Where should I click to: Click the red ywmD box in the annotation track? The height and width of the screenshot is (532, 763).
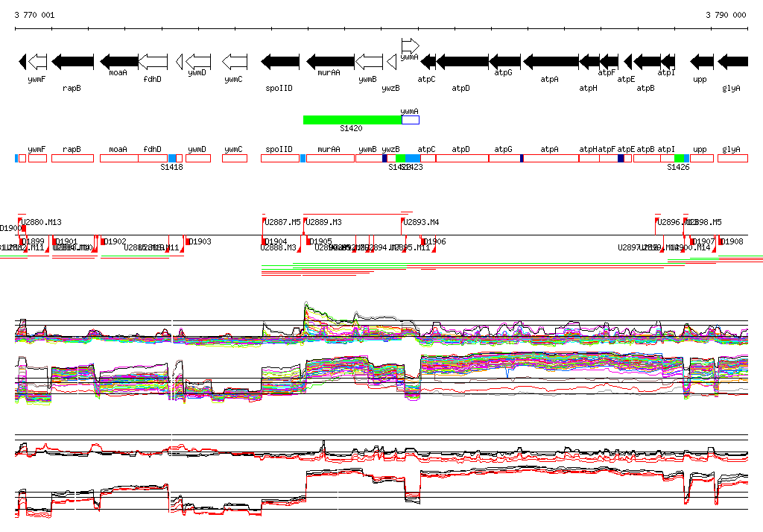198,158
